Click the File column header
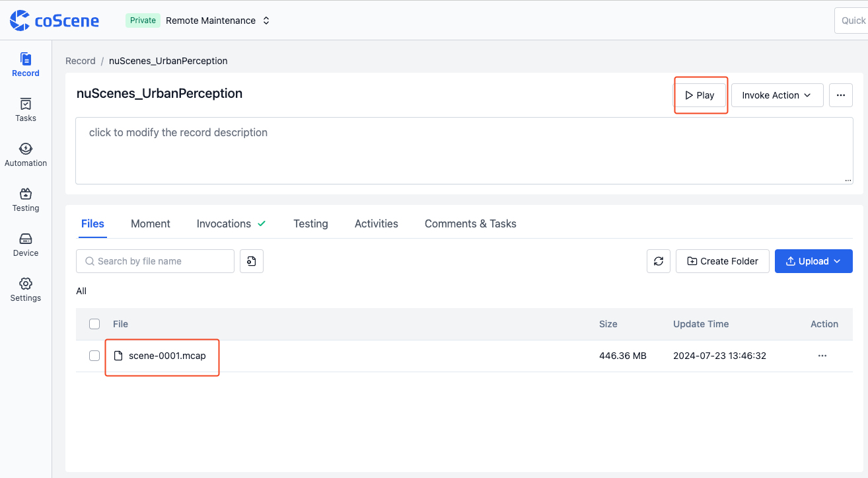 point(120,324)
